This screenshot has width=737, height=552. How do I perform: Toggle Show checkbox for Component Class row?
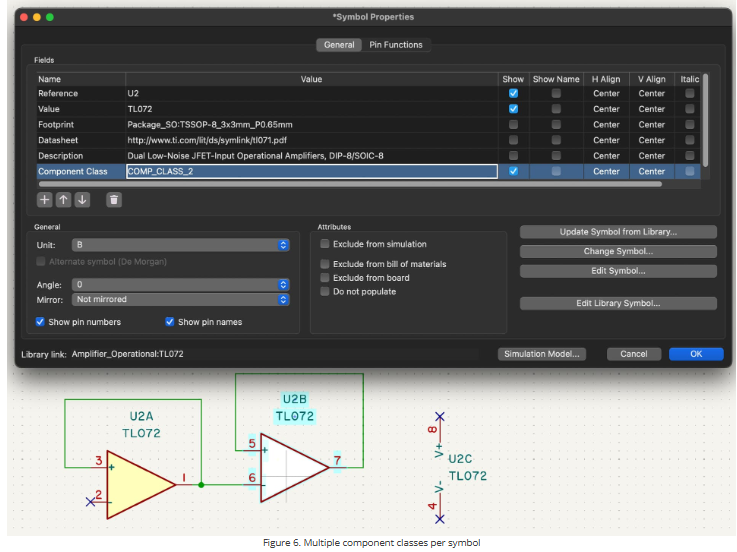[x=513, y=171]
